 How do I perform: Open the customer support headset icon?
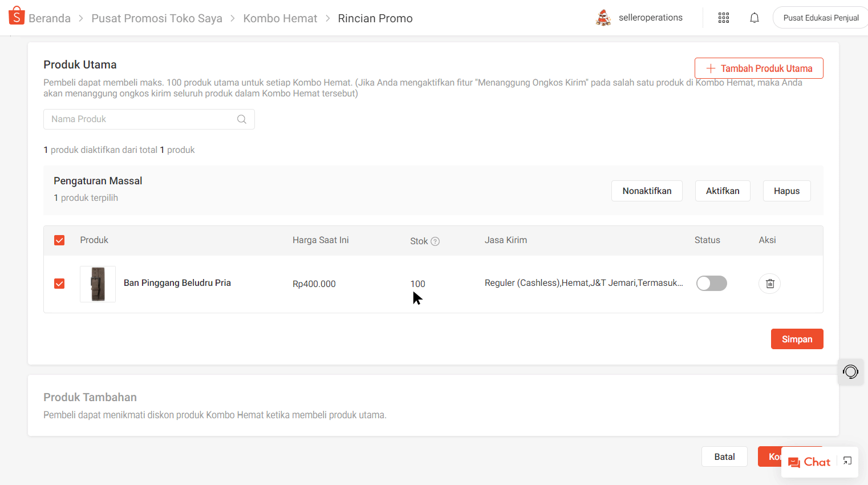(850, 372)
